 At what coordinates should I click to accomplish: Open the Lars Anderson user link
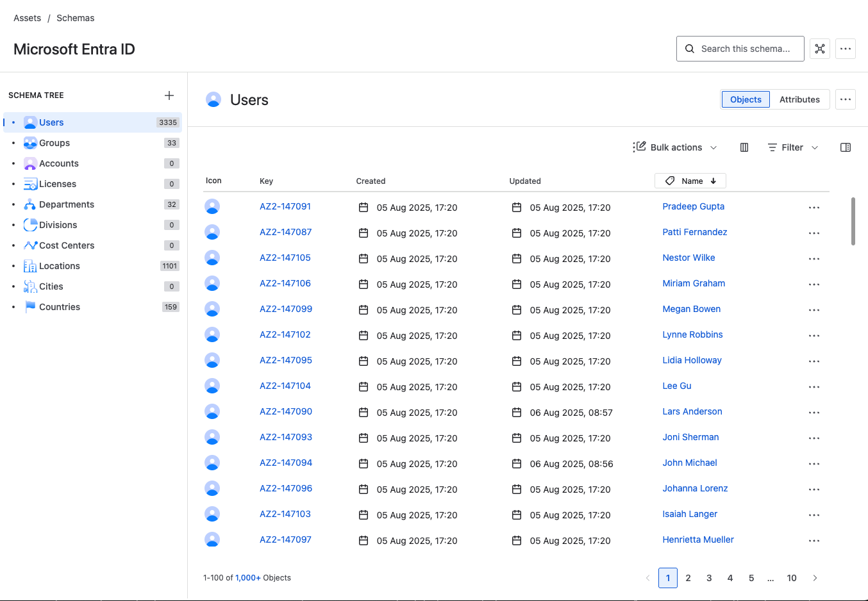tap(692, 411)
